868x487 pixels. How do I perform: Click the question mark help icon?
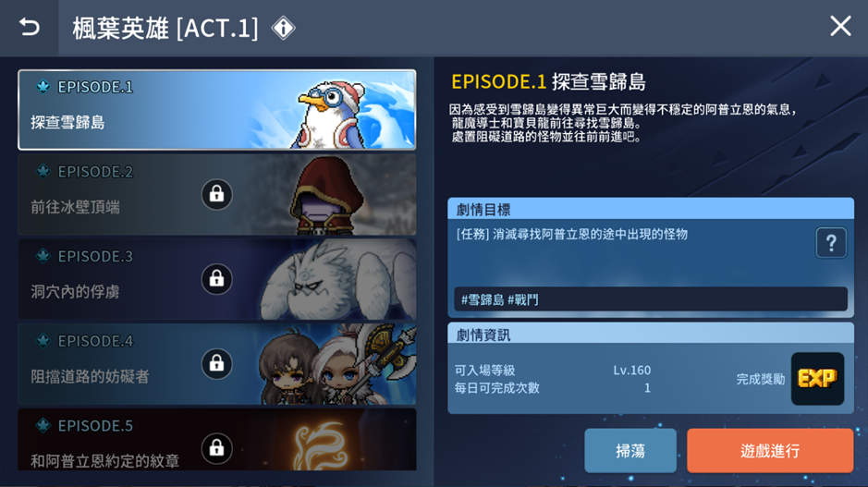(x=831, y=242)
